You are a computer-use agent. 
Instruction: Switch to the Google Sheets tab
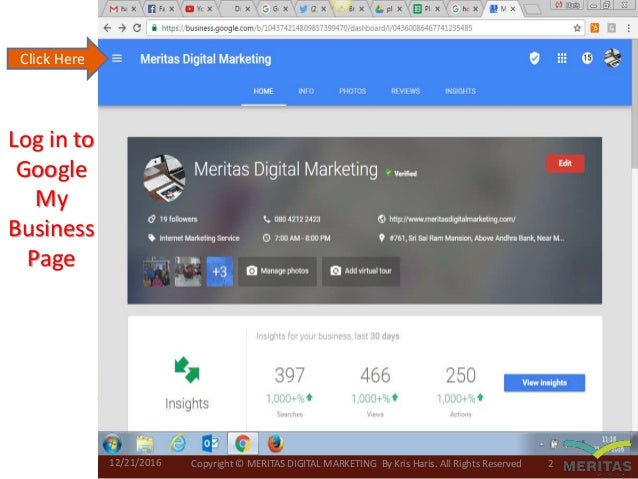[x=426, y=9]
